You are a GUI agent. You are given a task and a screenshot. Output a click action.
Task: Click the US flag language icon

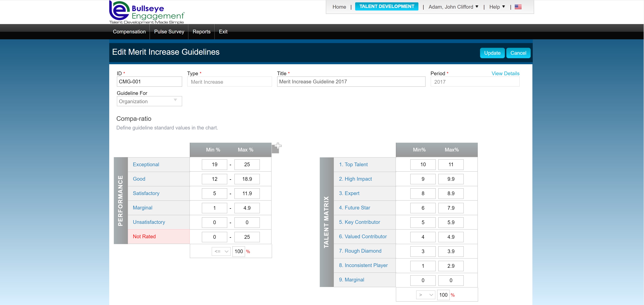click(x=518, y=7)
